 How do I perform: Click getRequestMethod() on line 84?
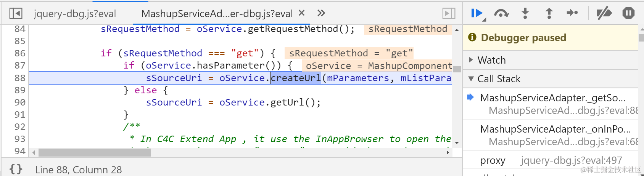(298, 29)
